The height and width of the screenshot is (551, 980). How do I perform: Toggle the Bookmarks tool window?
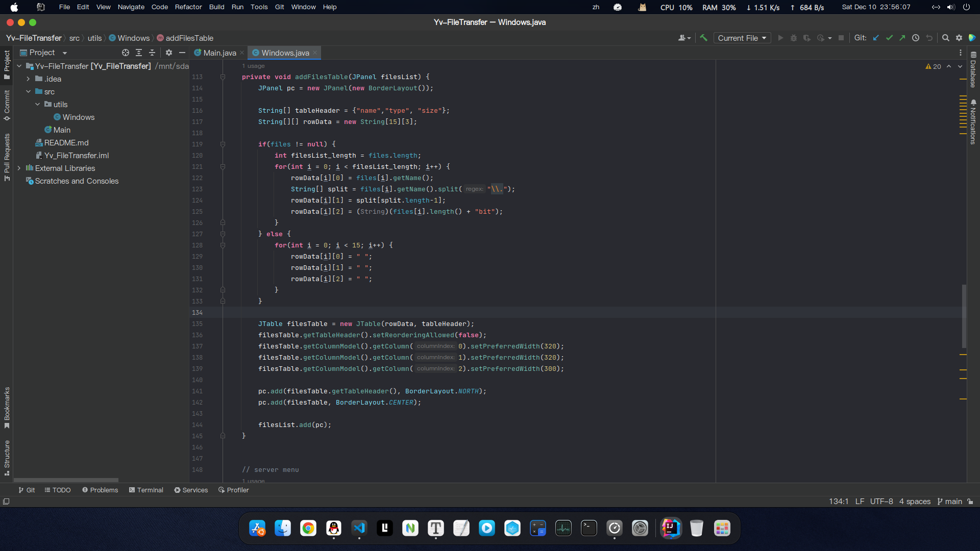click(x=7, y=407)
